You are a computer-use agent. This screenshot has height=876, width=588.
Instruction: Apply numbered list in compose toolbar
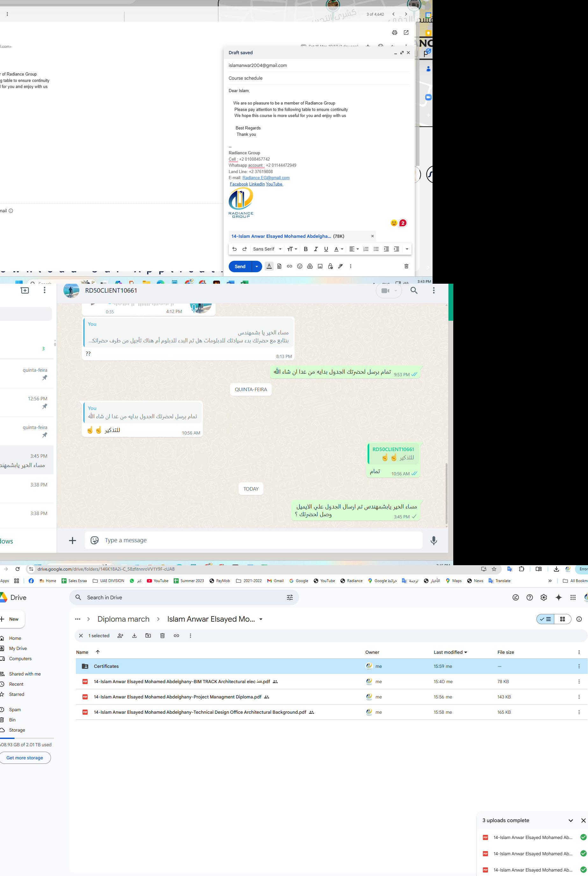[366, 249]
